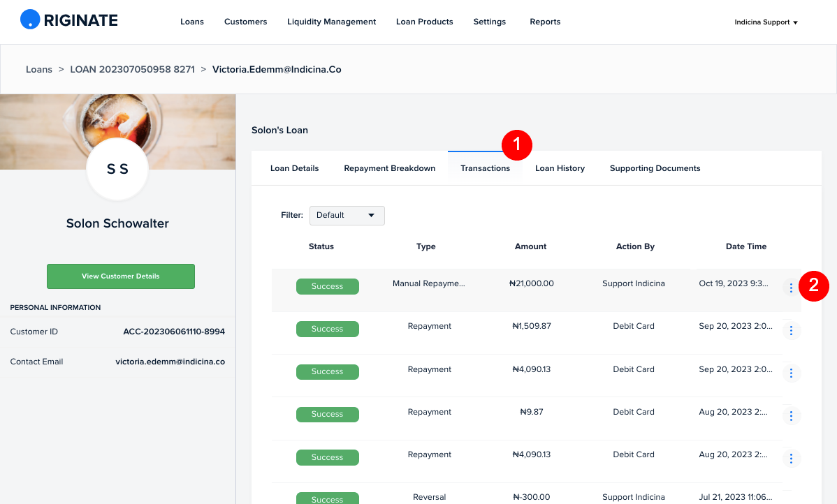Click the LOAN 202307050958 8271 breadcrumb
837x504 pixels.
(132, 70)
